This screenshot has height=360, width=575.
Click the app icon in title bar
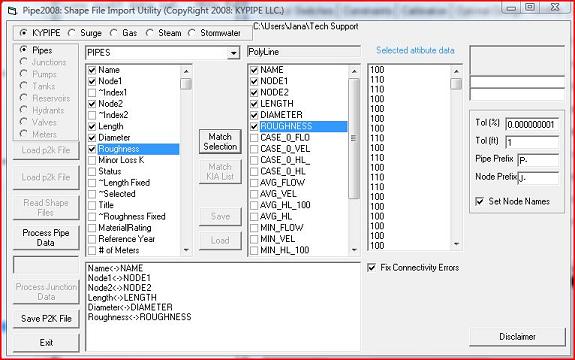(12, 11)
